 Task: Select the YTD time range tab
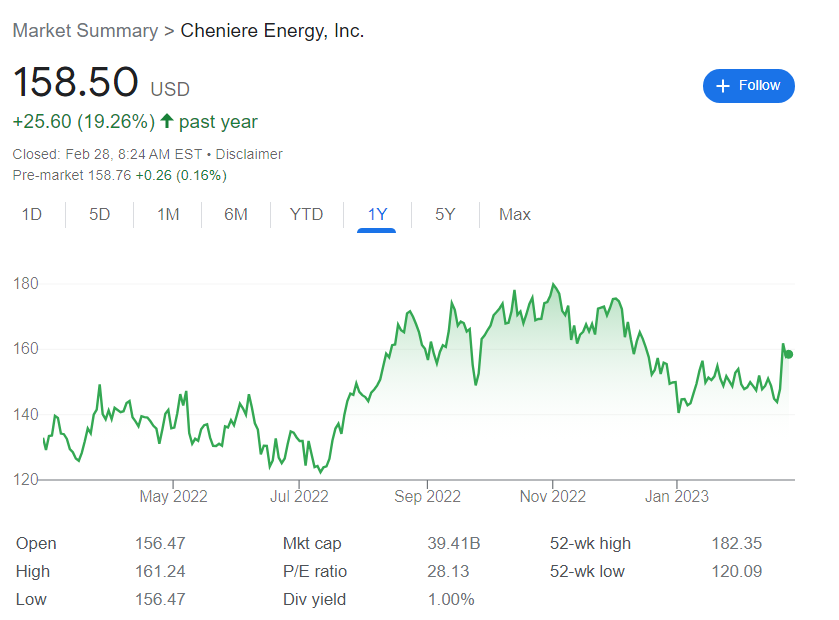pyautogui.click(x=307, y=215)
